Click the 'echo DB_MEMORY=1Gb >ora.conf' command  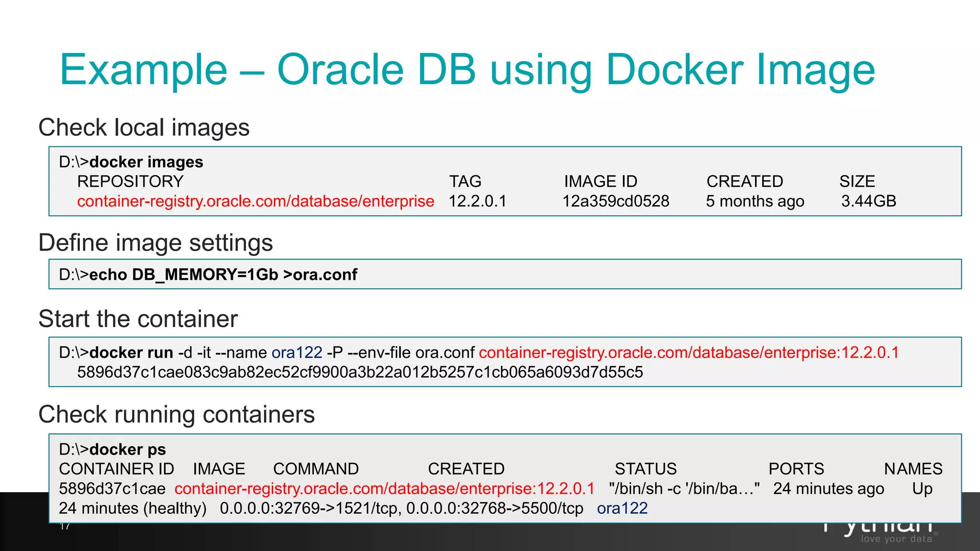pos(223,275)
